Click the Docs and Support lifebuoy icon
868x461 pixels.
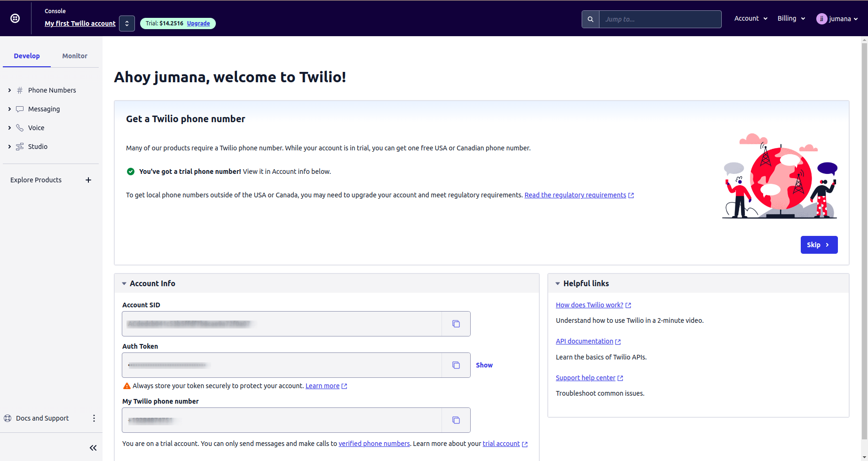pyautogui.click(x=8, y=418)
